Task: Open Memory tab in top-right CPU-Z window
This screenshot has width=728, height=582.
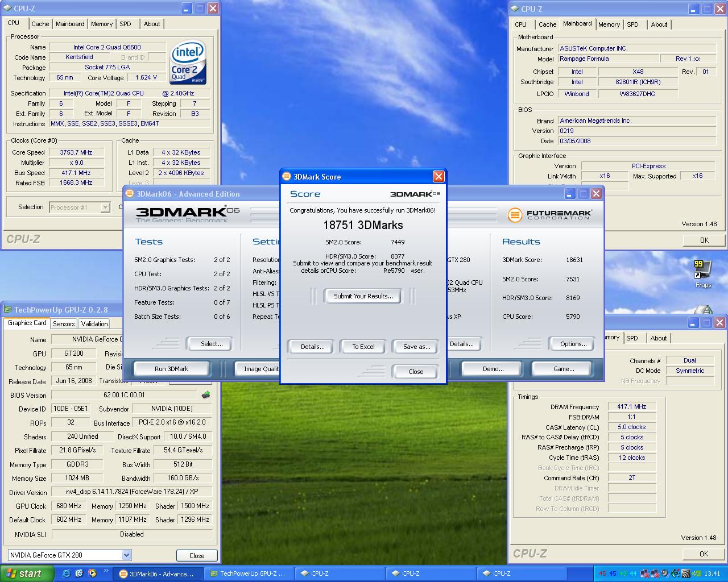Action: [x=609, y=24]
